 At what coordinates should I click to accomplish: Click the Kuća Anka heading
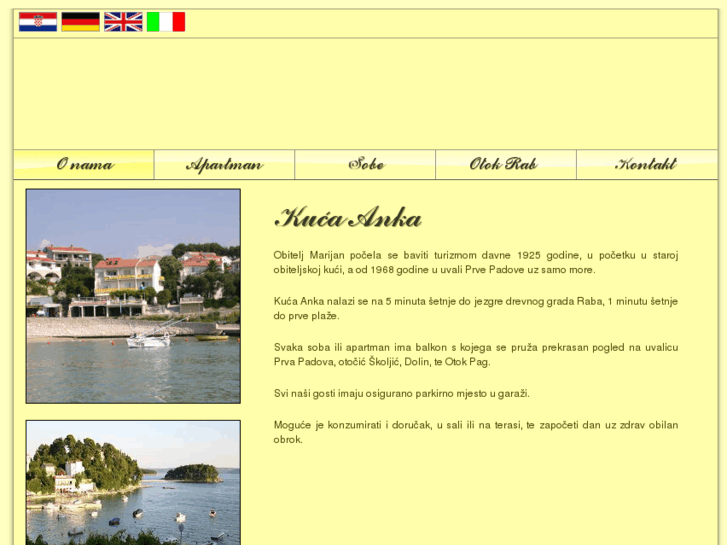[348, 218]
